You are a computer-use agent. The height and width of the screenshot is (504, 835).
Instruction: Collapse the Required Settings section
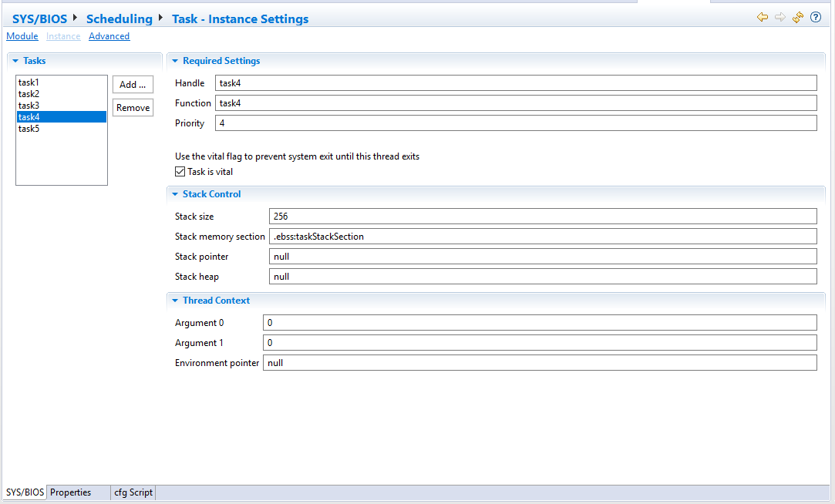[175, 61]
